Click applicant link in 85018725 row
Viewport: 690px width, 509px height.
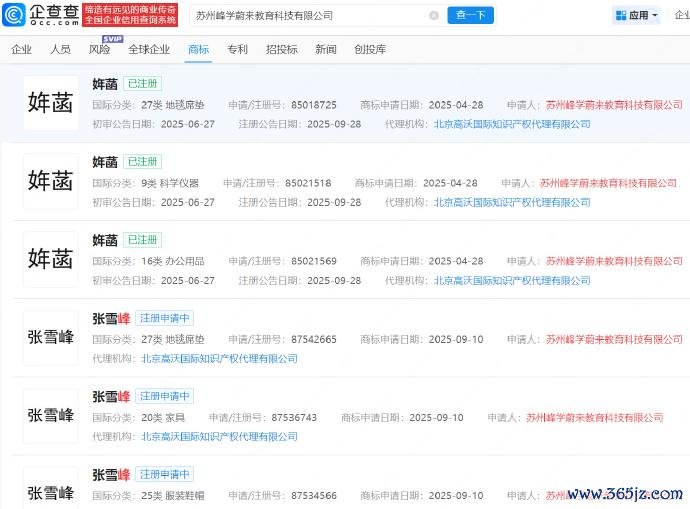[614, 105]
